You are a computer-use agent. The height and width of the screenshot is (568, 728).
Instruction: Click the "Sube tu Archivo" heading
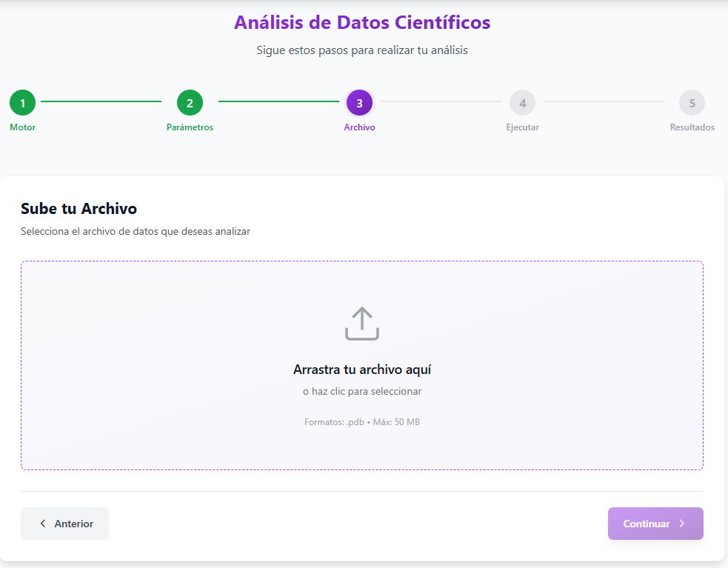pyautogui.click(x=79, y=209)
